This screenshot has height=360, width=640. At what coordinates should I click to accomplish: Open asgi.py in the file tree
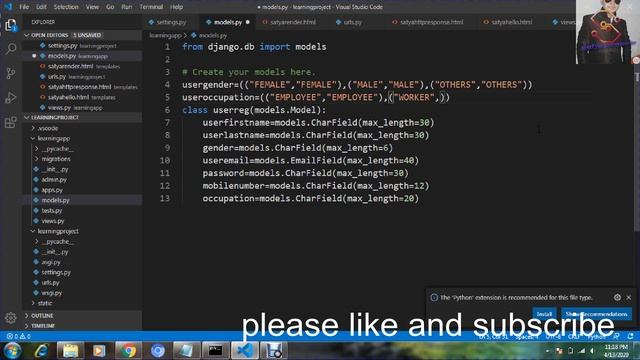[x=51, y=262]
